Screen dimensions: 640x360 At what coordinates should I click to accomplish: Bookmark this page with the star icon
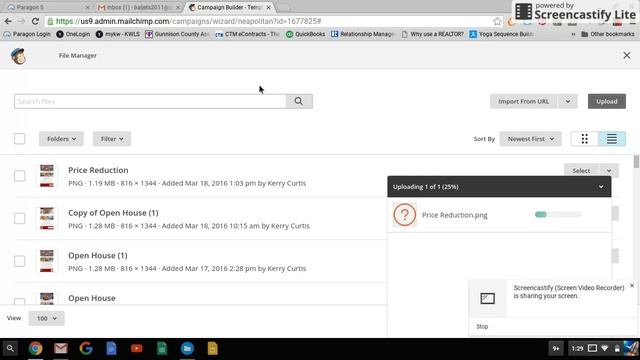497,21
